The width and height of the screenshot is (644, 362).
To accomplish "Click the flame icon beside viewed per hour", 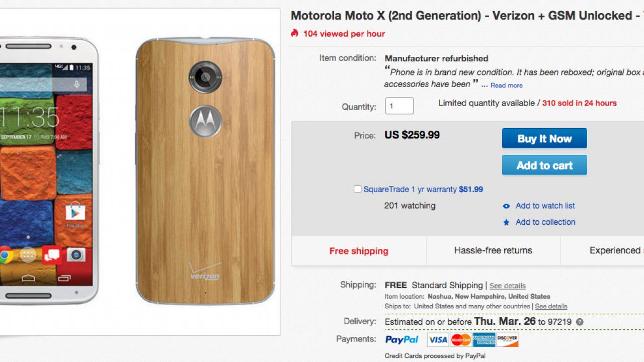I will 295,34.
